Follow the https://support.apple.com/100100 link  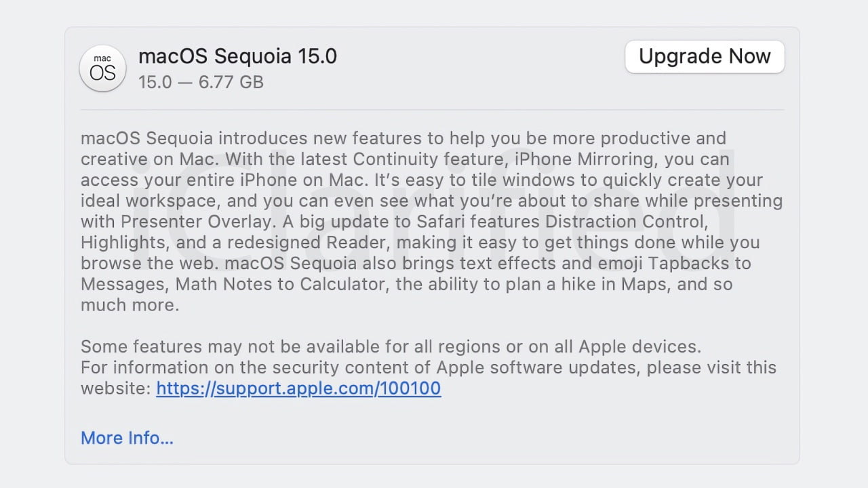[x=298, y=388]
